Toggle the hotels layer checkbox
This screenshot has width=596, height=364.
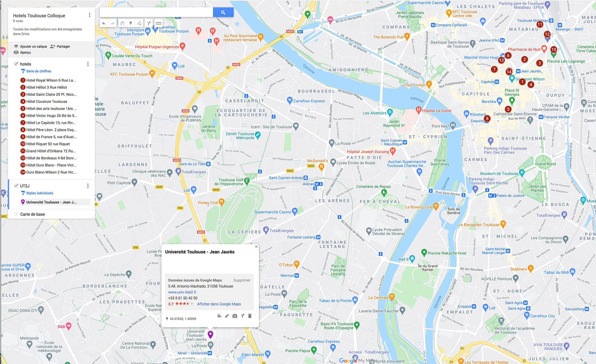coord(16,64)
